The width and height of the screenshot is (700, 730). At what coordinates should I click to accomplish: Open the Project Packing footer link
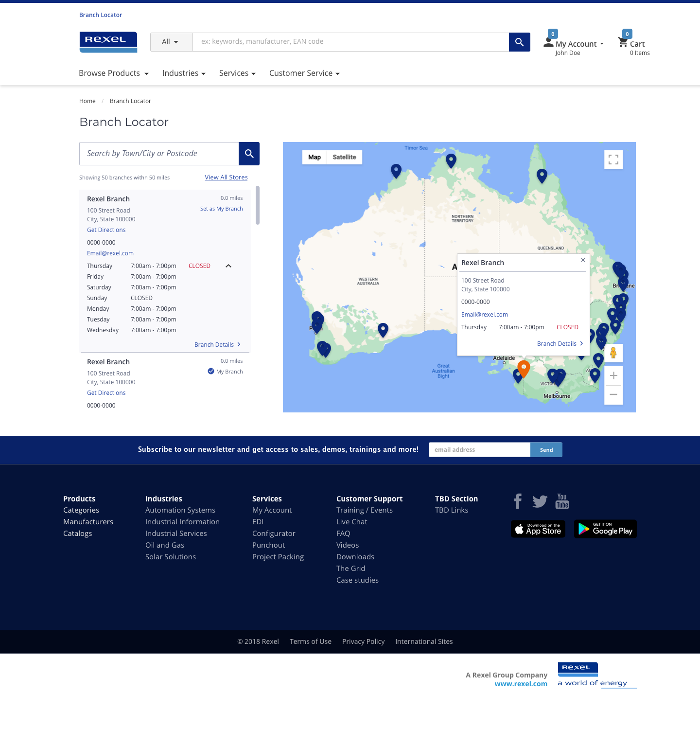point(278,557)
